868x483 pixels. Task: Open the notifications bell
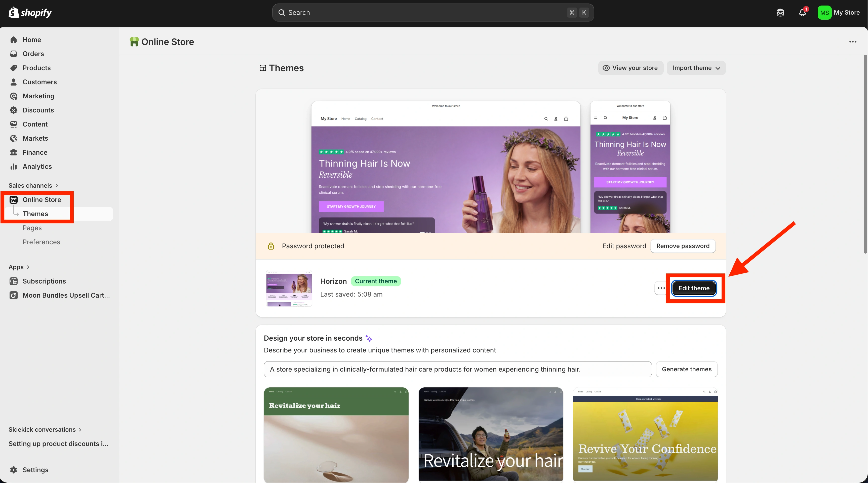pyautogui.click(x=803, y=13)
